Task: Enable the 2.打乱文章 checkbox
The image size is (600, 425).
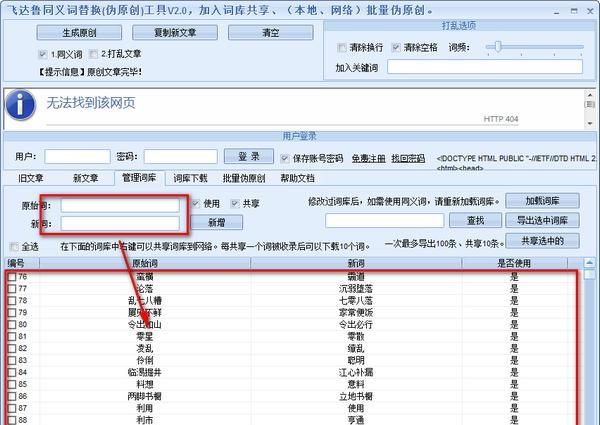Action: coord(93,54)
